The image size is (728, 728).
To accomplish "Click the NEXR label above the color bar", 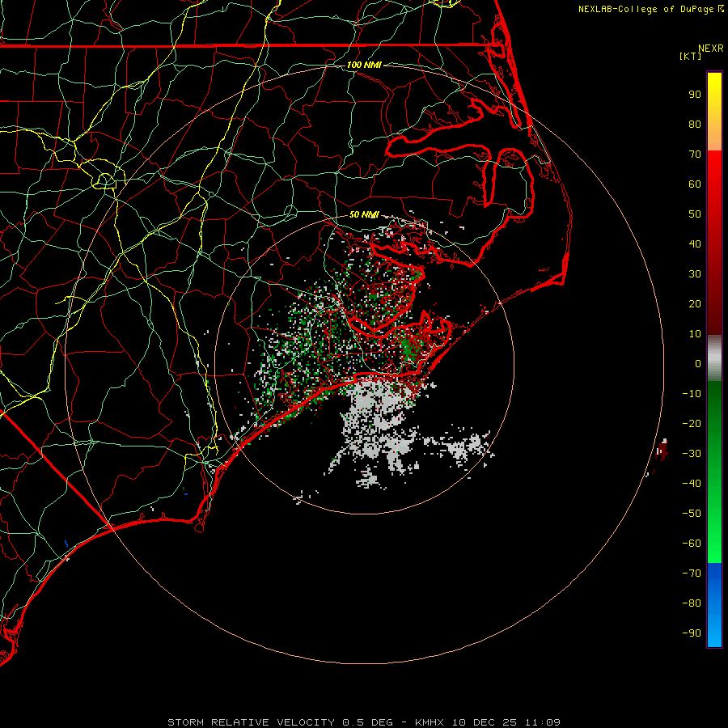I will click(711, 49).
